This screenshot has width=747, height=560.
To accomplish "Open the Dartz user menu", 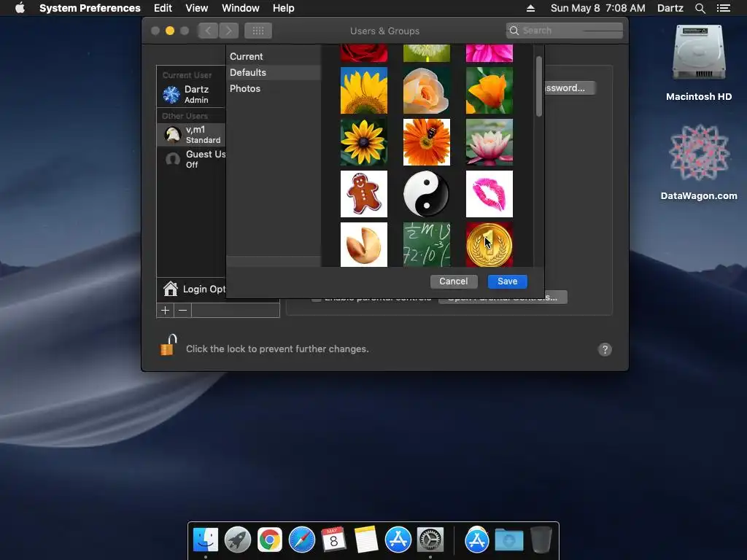I will (670, 8).
